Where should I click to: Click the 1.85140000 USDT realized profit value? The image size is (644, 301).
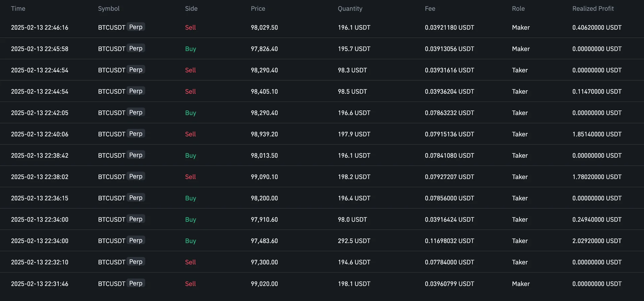[597, 134]
